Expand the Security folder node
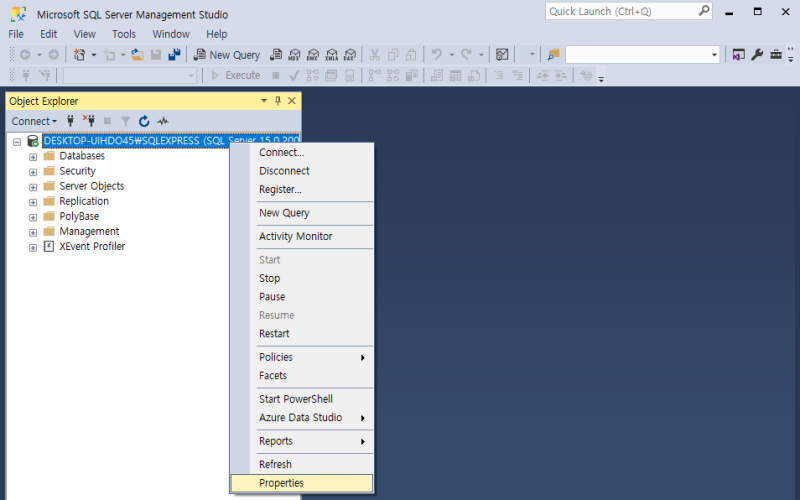Screen dimensions: 800x500 pyautogui.click(x=33, y=172)
